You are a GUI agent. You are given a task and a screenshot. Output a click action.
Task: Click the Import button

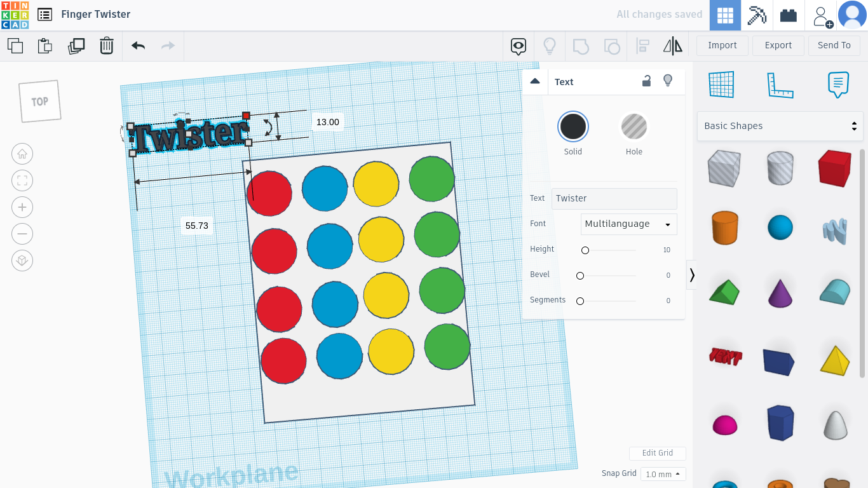click(722, 46)
